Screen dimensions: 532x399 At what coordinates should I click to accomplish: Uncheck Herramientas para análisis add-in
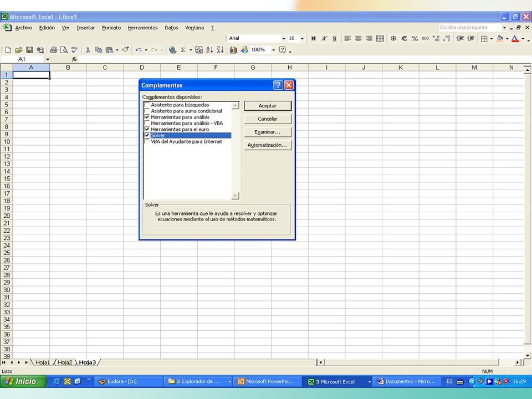[147, 117]
